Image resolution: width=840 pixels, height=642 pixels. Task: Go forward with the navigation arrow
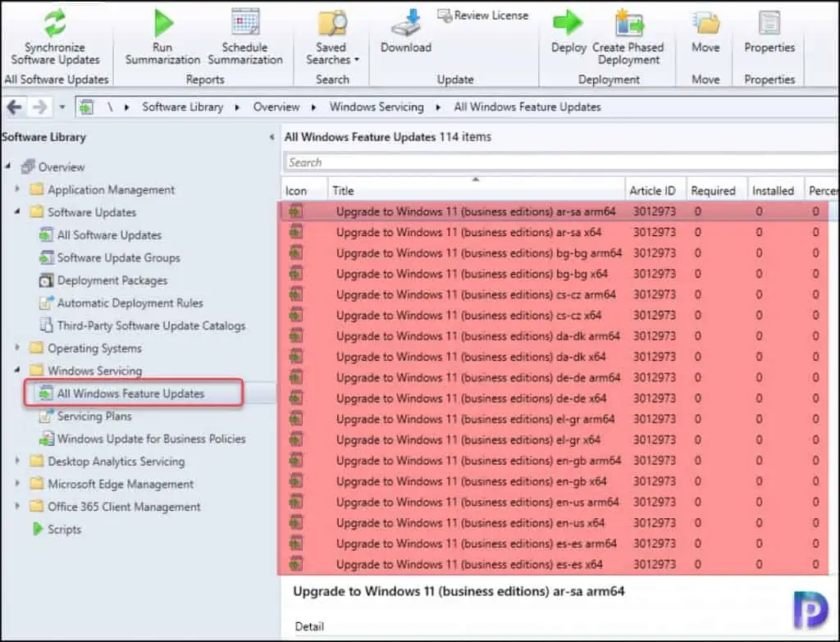pyautogui.click(x=39, y=107)
